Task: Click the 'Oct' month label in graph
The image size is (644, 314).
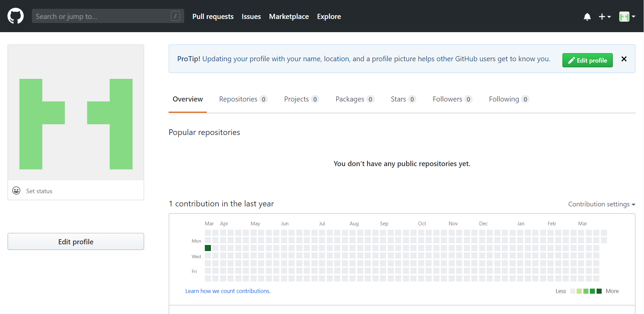Action: point(422,224)
